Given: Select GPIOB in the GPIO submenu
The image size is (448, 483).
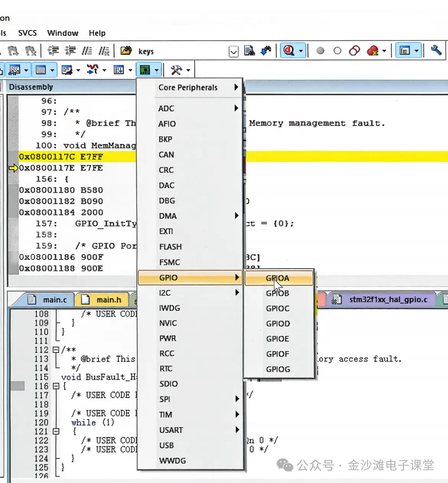Looking at the screenshot, I should (x=279, y=293).
